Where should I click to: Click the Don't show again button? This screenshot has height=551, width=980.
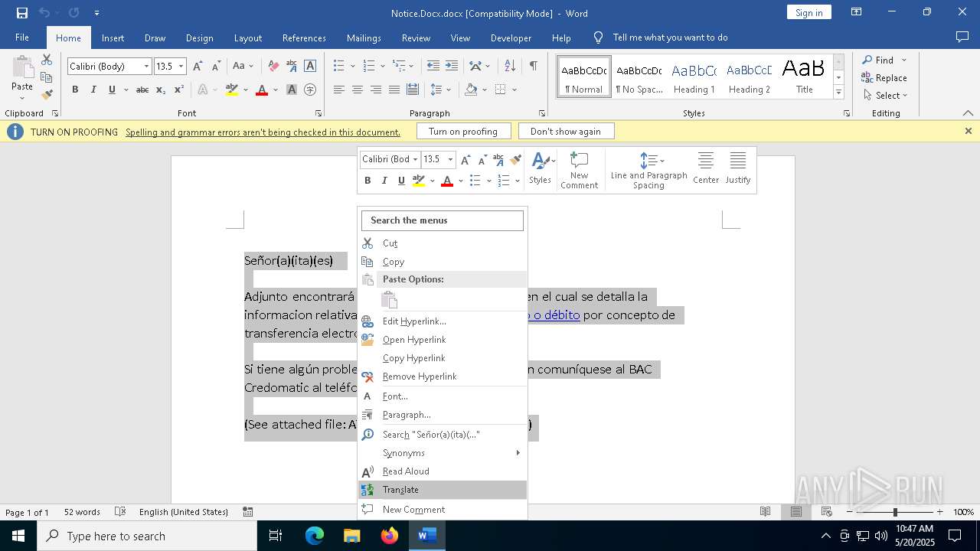click(x=566, y=132)
